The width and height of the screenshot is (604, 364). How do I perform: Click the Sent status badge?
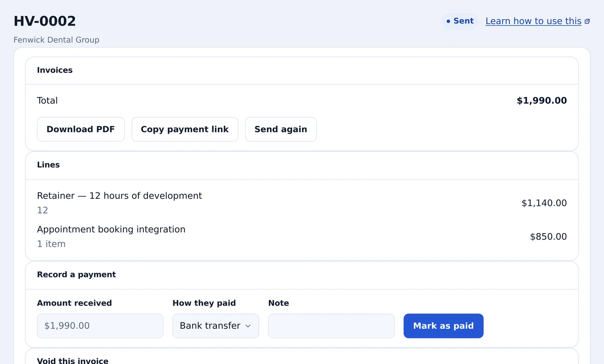(x=460, y=21)
